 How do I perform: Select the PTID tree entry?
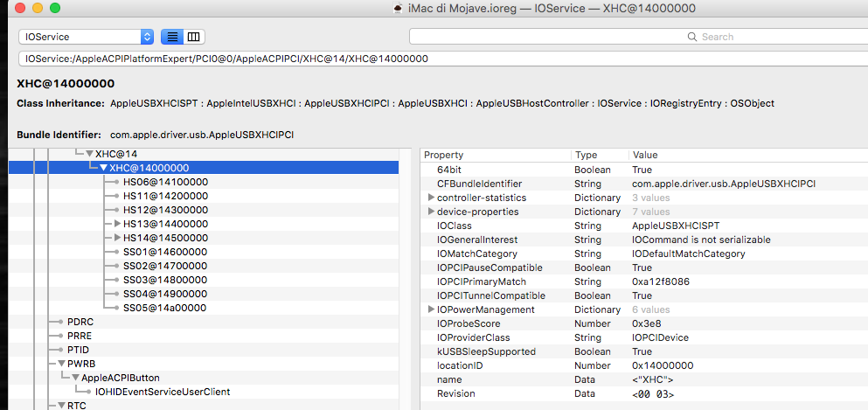78,350
